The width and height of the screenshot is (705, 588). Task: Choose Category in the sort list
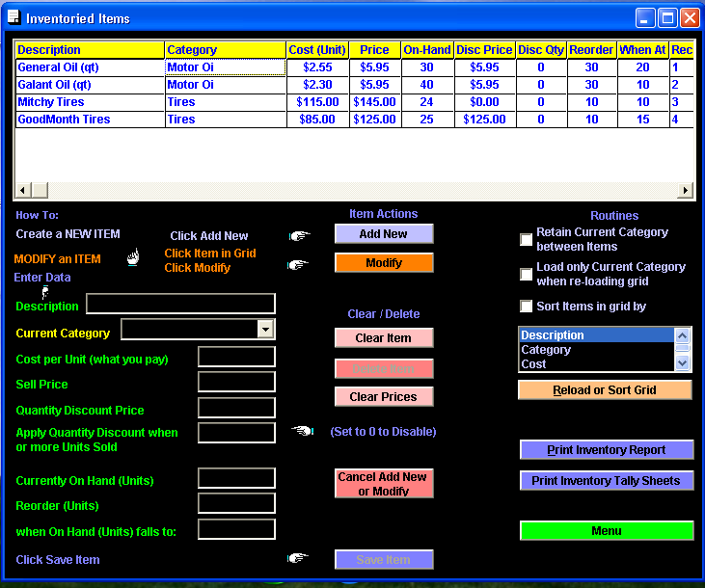(597, 349)
